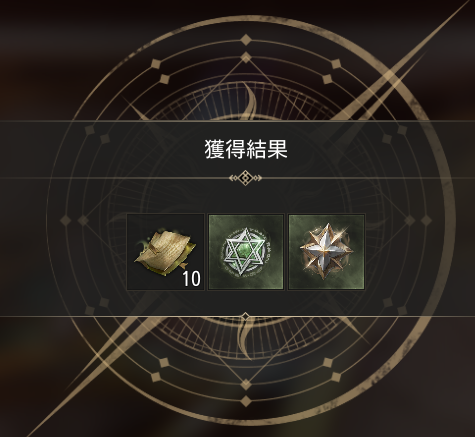Click the lower-left diamond node on the ring

point(156,377)
